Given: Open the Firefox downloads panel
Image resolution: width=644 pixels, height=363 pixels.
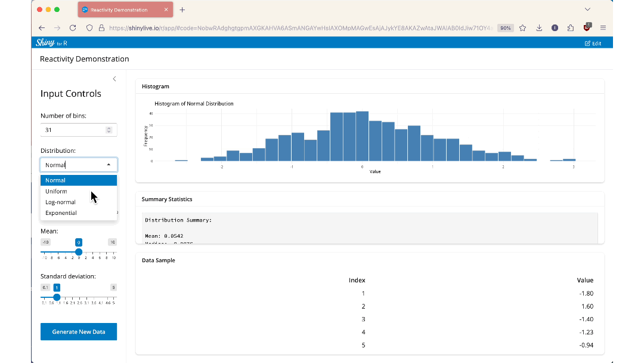Looking at the screenshot, I should point(539,27).
